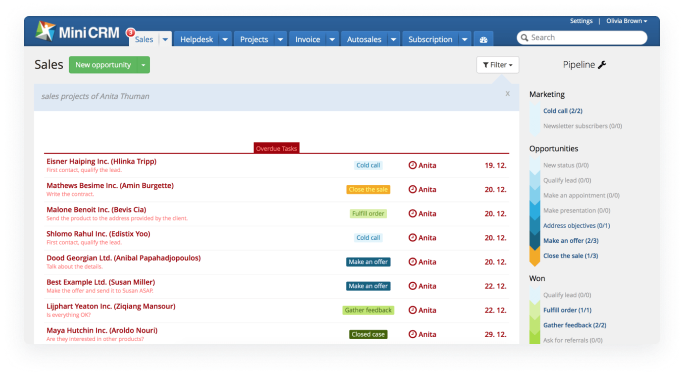Image resolution: width=684 pixels, height=376 pixels.
Task: Click the MiniCRM logo
Action: point(78,31)
